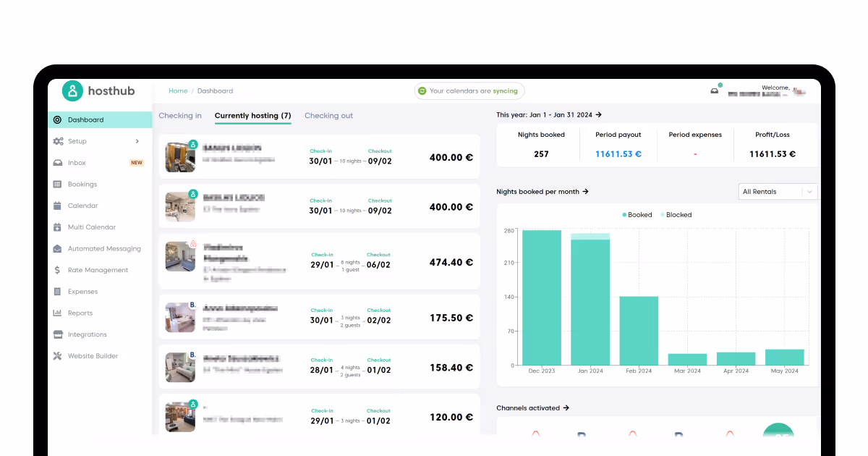Click the Calendar icon in sidebar
The width and height of the screenshot is (868, 456).
pyautogui.click(x=58, y=206)
